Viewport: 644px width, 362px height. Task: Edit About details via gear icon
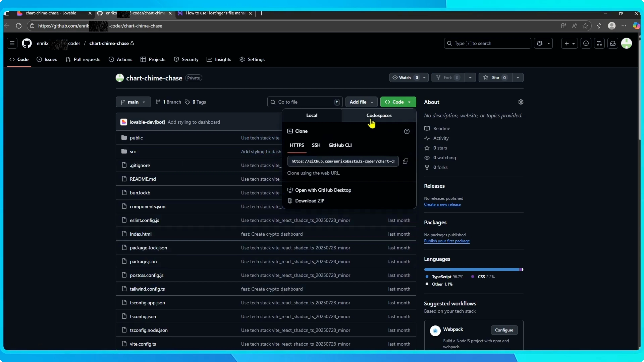click(520, 102)
